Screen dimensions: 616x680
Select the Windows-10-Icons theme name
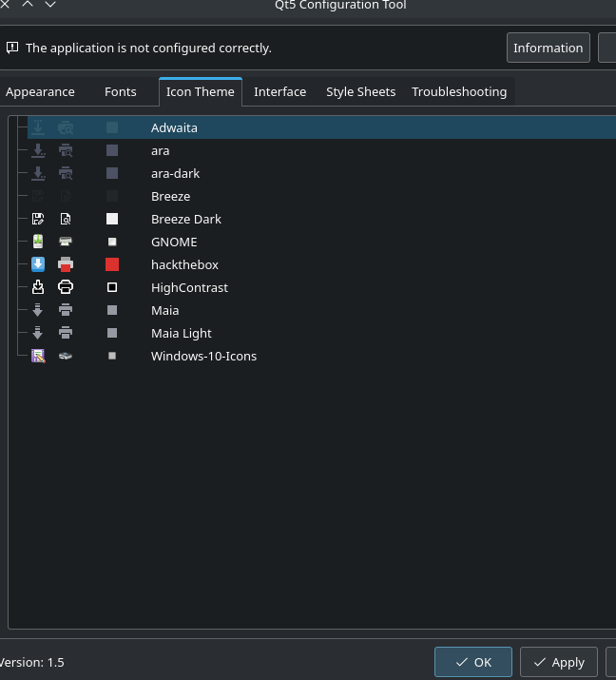[x=203, y=356]
